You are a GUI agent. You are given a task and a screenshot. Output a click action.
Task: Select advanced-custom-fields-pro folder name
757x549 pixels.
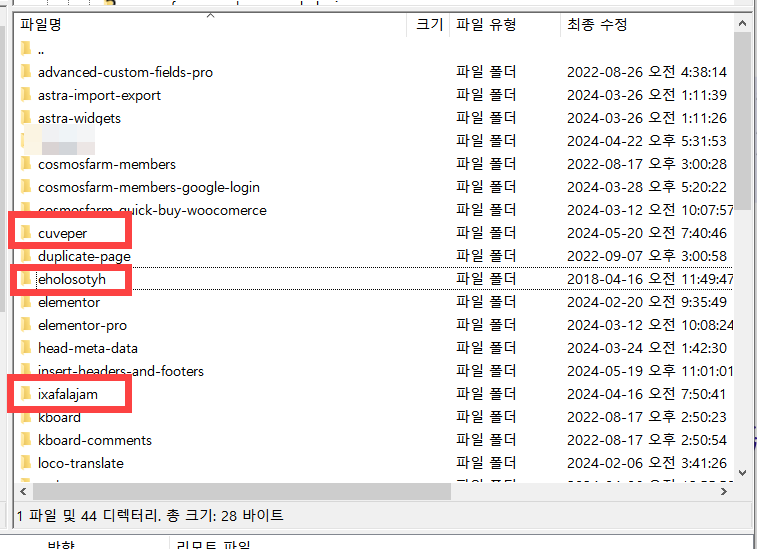125,72
